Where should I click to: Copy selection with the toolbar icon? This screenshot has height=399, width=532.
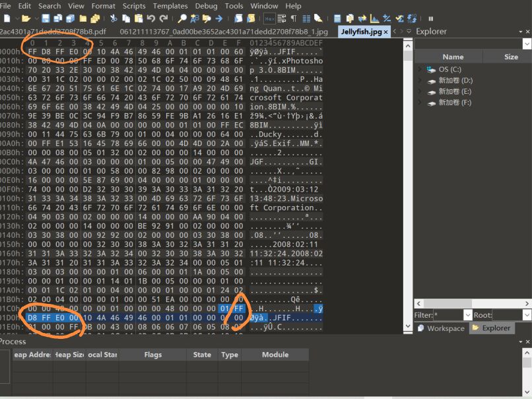(126, 18)
